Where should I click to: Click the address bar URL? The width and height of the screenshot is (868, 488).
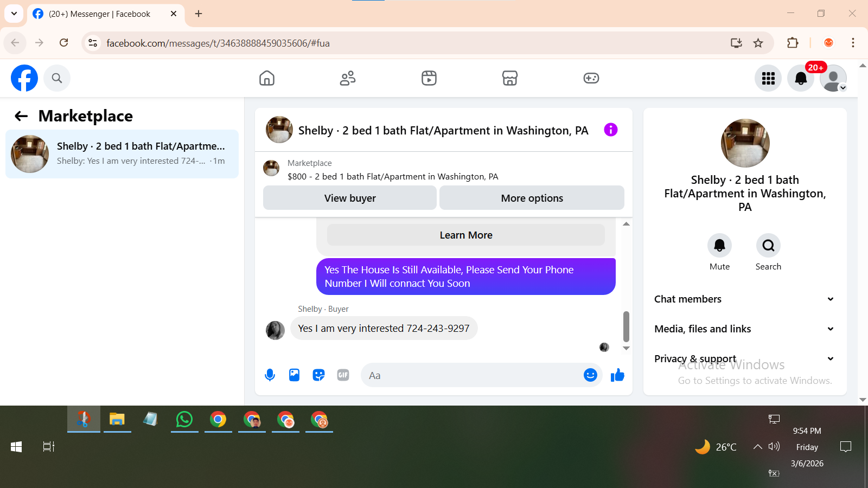[x=218, y=43]
